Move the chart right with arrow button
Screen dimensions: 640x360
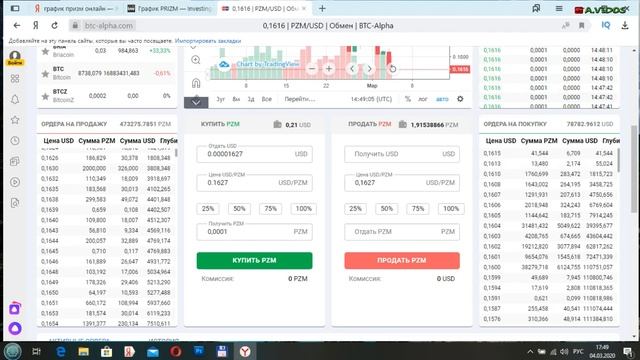pyautogui.click(x=369, y=69)
